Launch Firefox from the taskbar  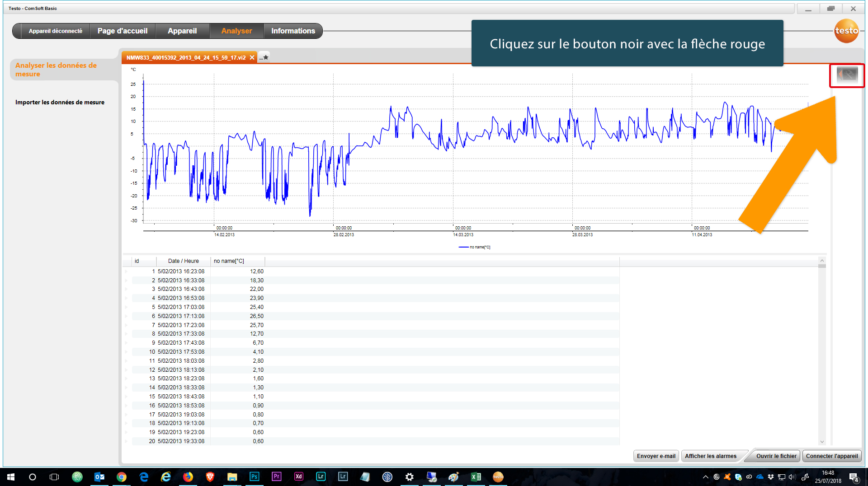tap(188, 477)
